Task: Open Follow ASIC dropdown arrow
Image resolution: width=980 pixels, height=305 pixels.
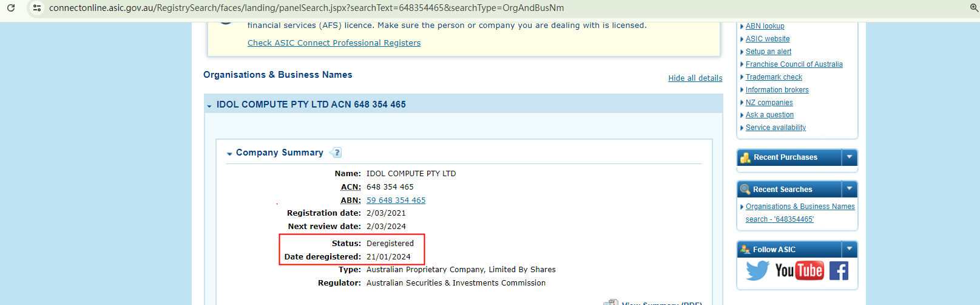Action: pyautogui.click(x=850, y=249)
